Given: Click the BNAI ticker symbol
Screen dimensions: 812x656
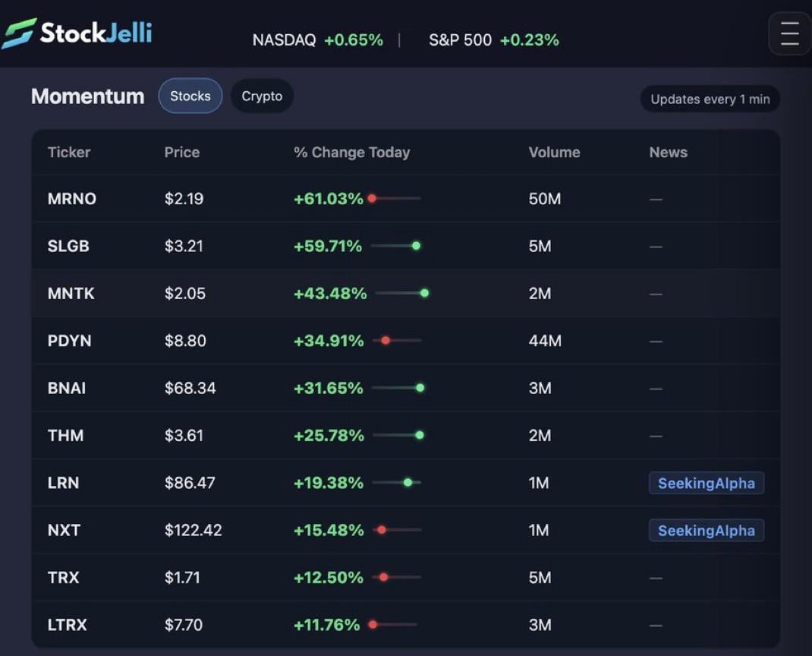Looking at the screenshot, I should click(x=67, y=388).
